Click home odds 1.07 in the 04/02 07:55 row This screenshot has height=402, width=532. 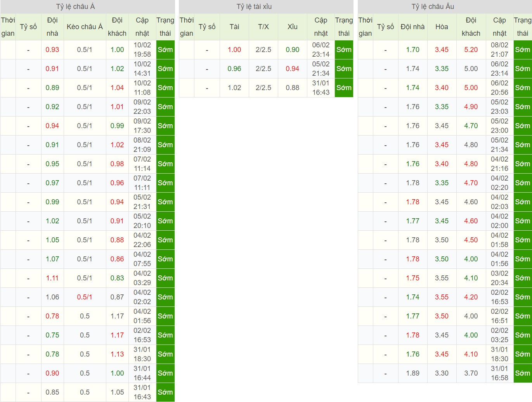(52, 259)
